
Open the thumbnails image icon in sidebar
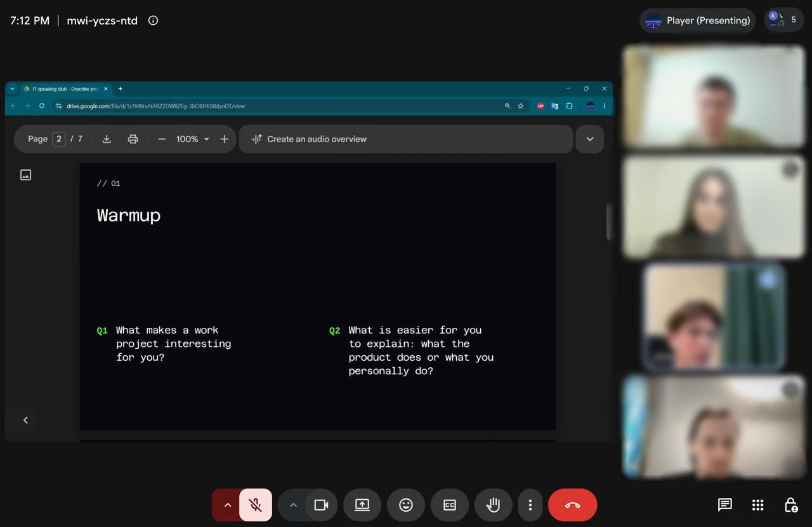25,174
